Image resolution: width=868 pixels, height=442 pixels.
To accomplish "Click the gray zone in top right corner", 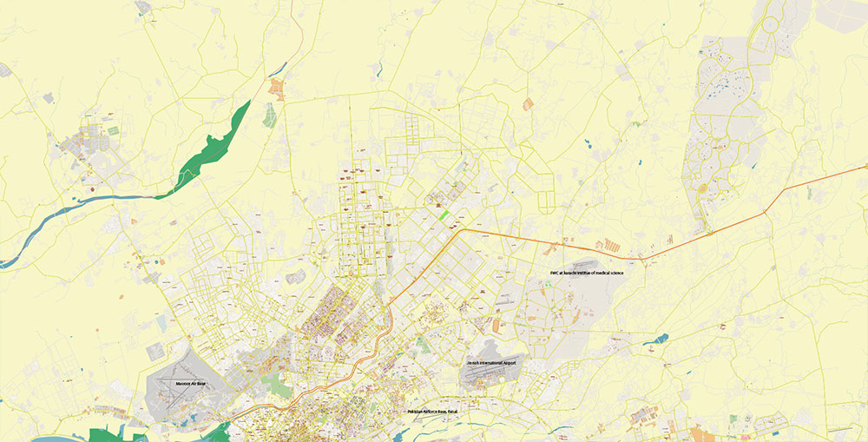I will pos(841,15).
